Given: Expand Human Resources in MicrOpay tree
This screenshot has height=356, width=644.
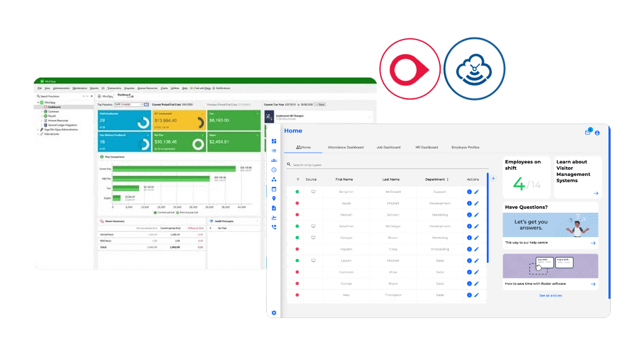Looking at the screenshot, I should pyautogui.click(x=43, y=121).
